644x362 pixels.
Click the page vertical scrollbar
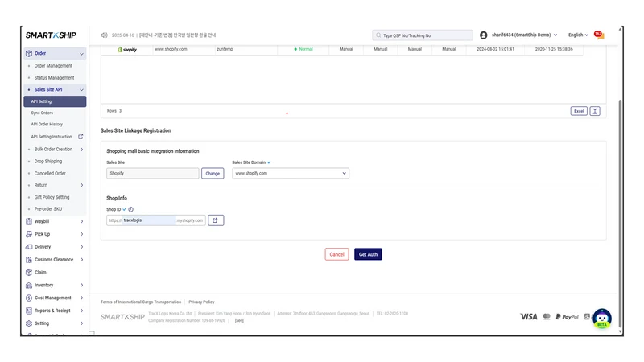click(x=620, y=213)
